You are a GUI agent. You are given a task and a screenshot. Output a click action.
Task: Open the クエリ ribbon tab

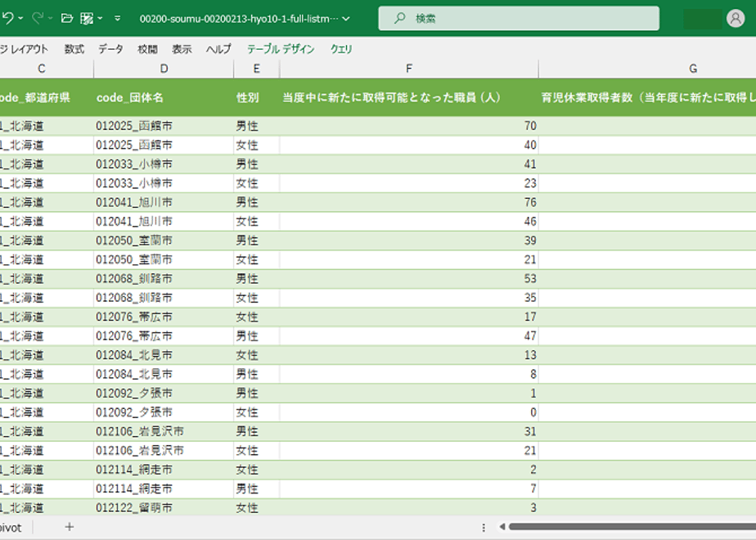[x=341, y=49]
